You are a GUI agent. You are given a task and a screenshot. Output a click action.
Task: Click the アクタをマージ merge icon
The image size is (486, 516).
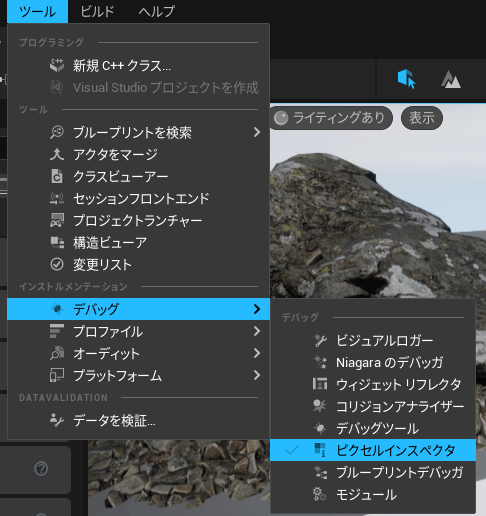57,154
